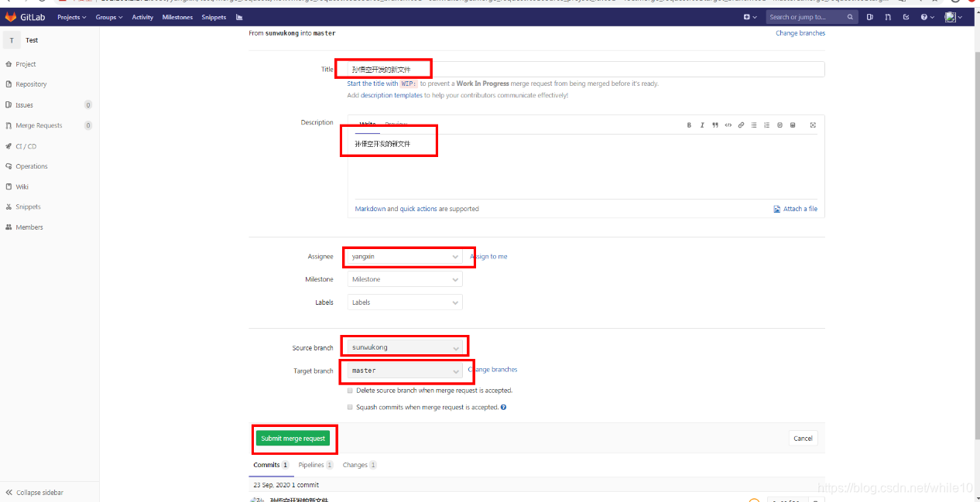Toggle full screen editor mode
The height and width of the screenshot is (502, 980).
(x=813, y=125)
